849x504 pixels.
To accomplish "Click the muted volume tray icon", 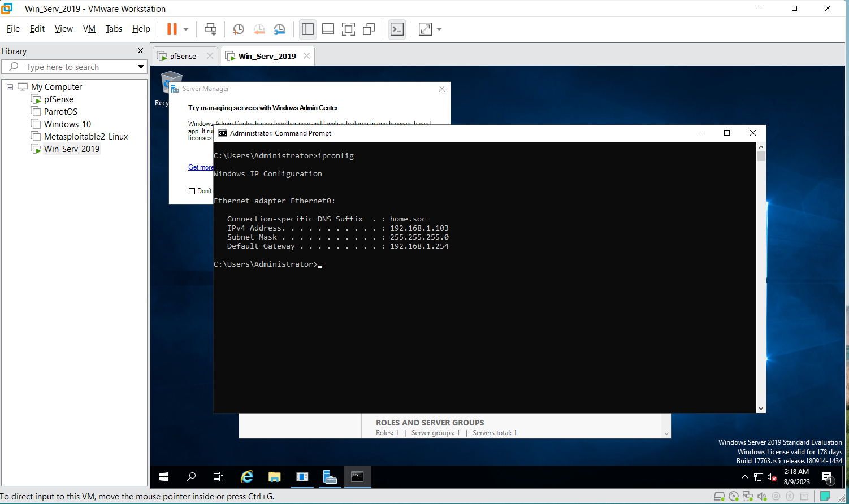I will click(772, 477).
